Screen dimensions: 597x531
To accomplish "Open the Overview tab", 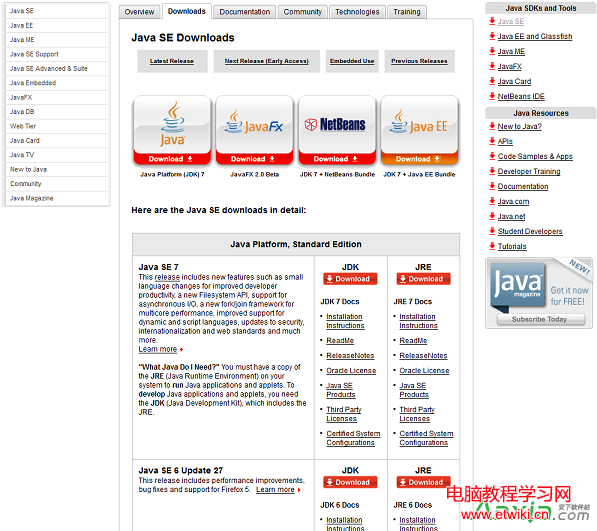I will tap(139, 12).
